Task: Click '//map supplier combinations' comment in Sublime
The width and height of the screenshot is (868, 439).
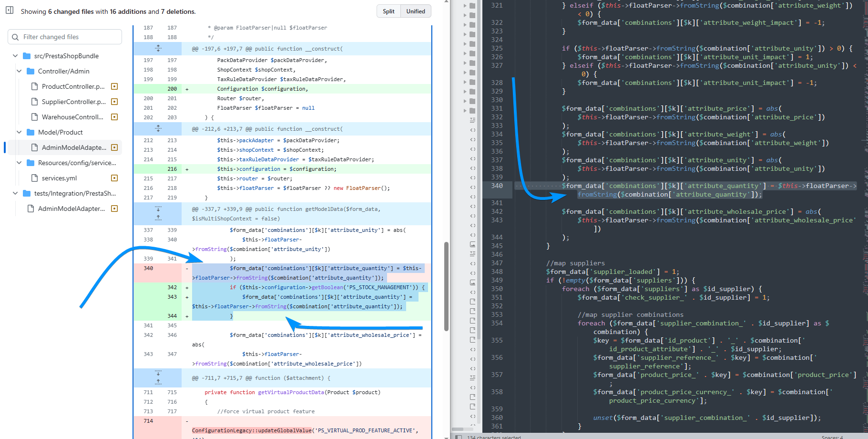Action: click(x=631, y=314)
